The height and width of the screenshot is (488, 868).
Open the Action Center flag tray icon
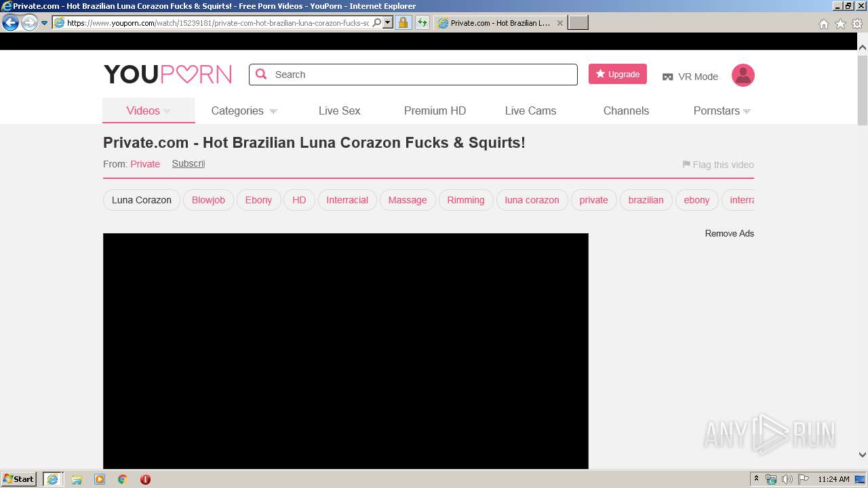tap(804, 479)
